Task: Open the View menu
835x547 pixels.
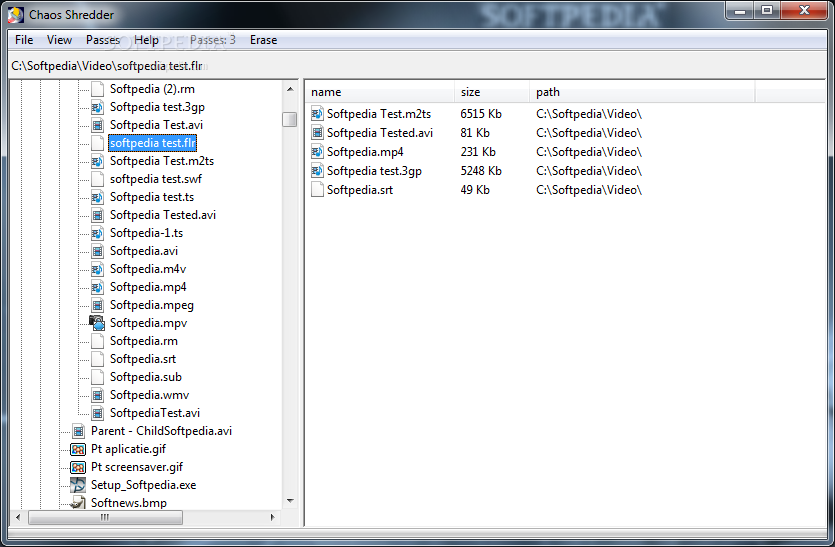Action: coord(59,40)
